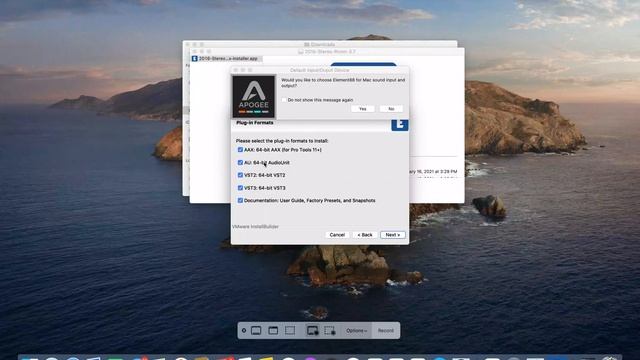
Task: Click the Apogee logo image
Action: [253, 97]
